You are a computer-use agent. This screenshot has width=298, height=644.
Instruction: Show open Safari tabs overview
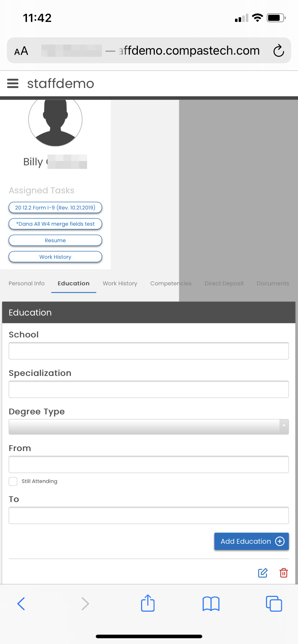coord(274,603)
